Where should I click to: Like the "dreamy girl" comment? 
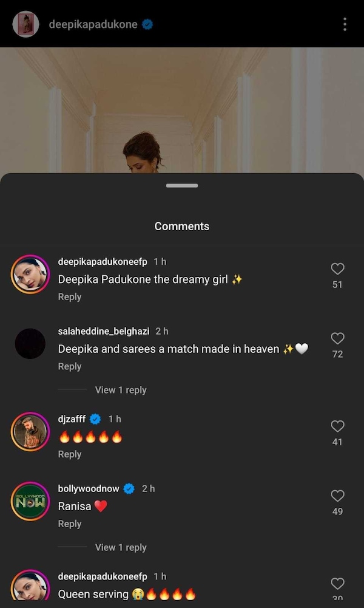tap(337, 269)
